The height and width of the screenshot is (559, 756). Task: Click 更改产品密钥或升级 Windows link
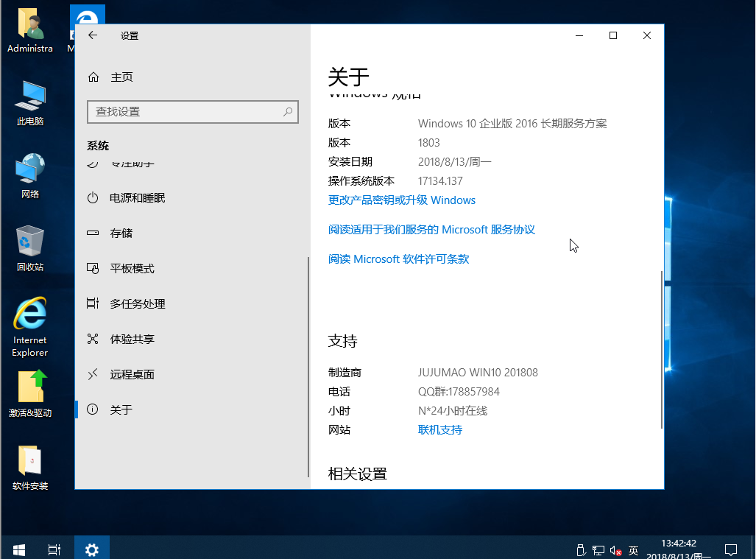click(x=402, y=200)
